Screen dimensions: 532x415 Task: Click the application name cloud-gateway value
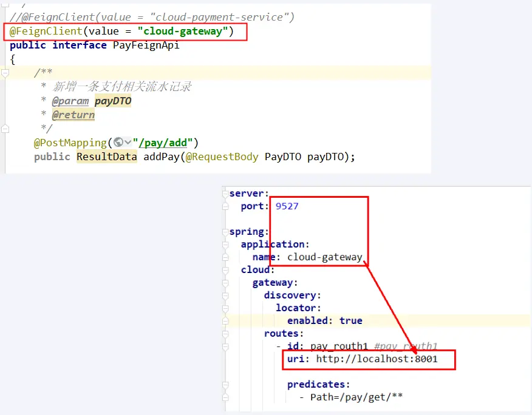pos(324,257)
